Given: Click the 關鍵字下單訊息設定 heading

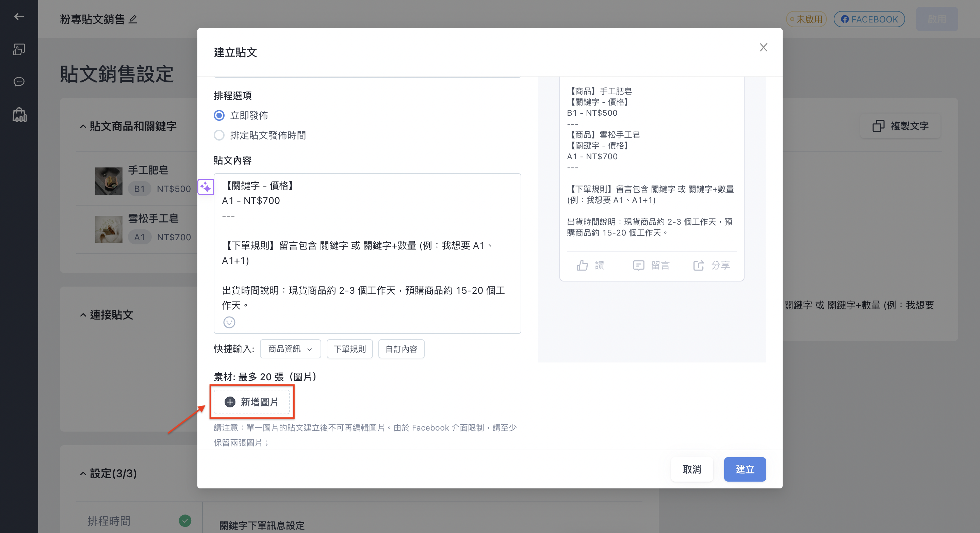Looking at the screenshot, I should coord(262,525).
